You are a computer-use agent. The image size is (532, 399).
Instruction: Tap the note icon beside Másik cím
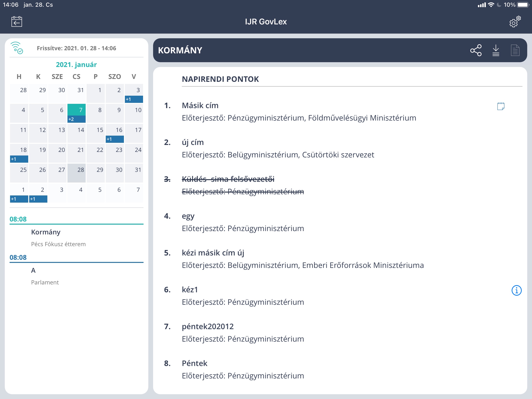click(x=501, y=106)
